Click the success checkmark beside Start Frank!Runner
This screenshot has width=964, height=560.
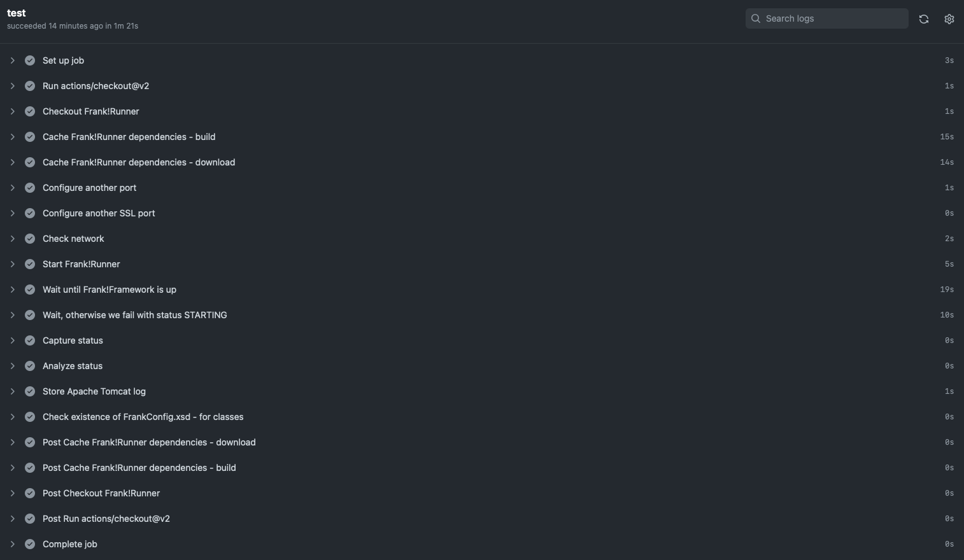coord(30,264)
